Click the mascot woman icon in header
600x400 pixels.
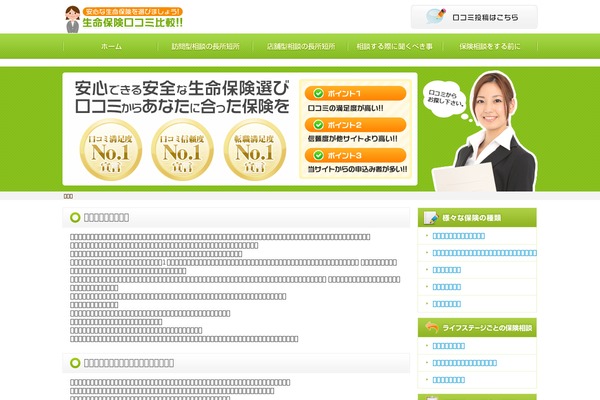[x=72, y=19]
